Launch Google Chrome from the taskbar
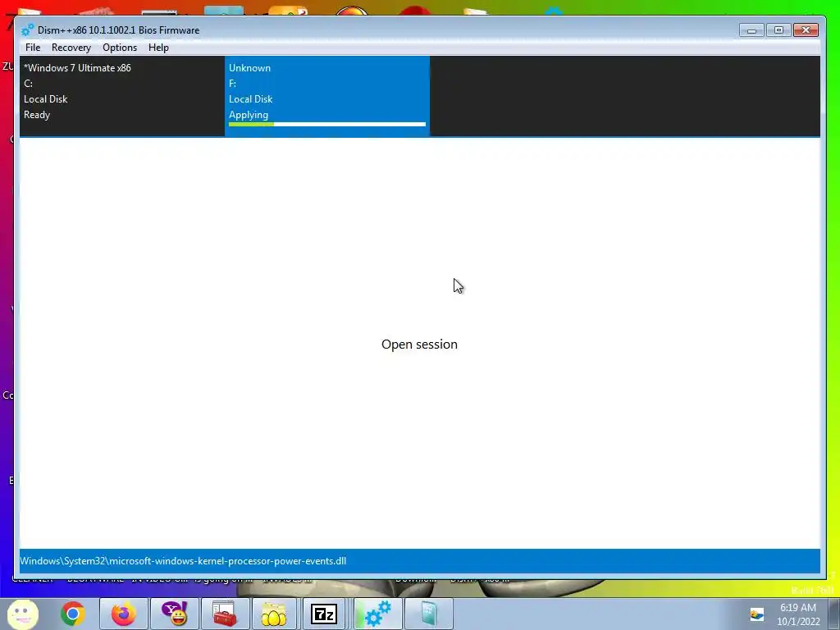 pyautogui.click(x=73, y=614)
